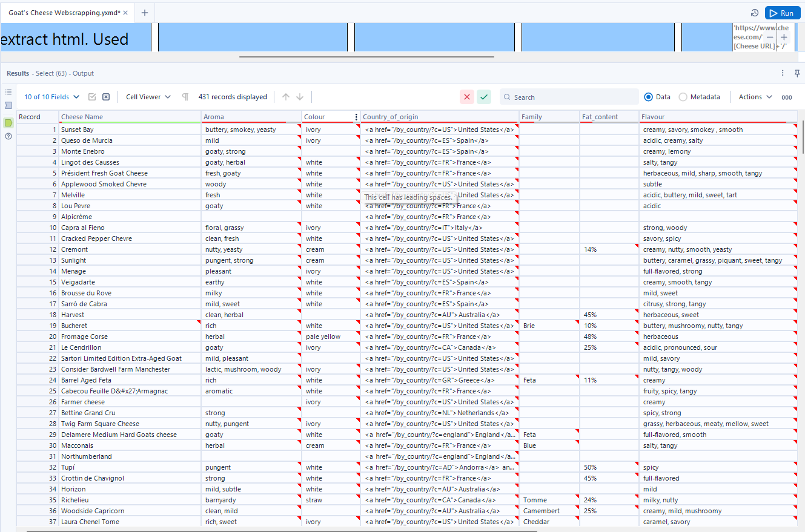
Task: Click the Family column header
Action: [549, 117]
